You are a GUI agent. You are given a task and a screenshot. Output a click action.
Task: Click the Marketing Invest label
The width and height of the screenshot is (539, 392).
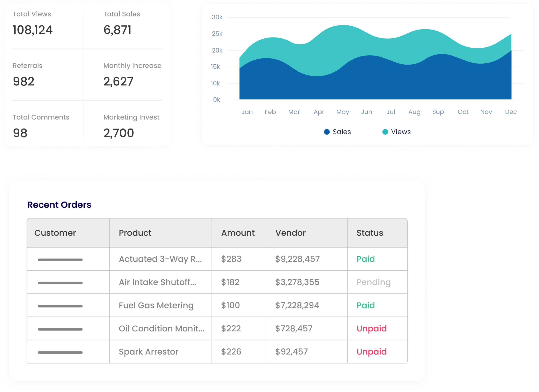click(131, 117)
